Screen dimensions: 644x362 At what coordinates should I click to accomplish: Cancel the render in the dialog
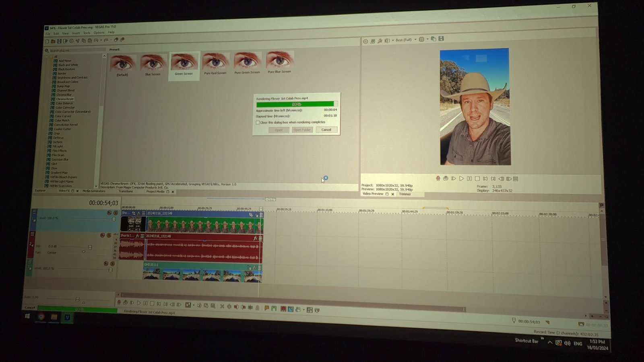click(326, 130)
